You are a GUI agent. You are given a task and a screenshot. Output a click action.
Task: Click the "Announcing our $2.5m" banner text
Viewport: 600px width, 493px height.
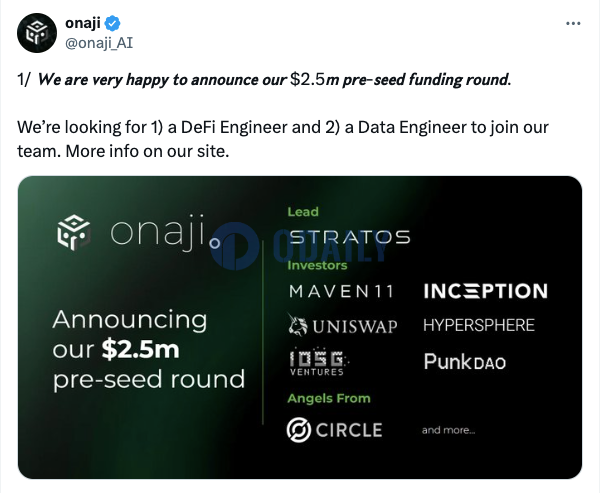click(x=130, y=335)
